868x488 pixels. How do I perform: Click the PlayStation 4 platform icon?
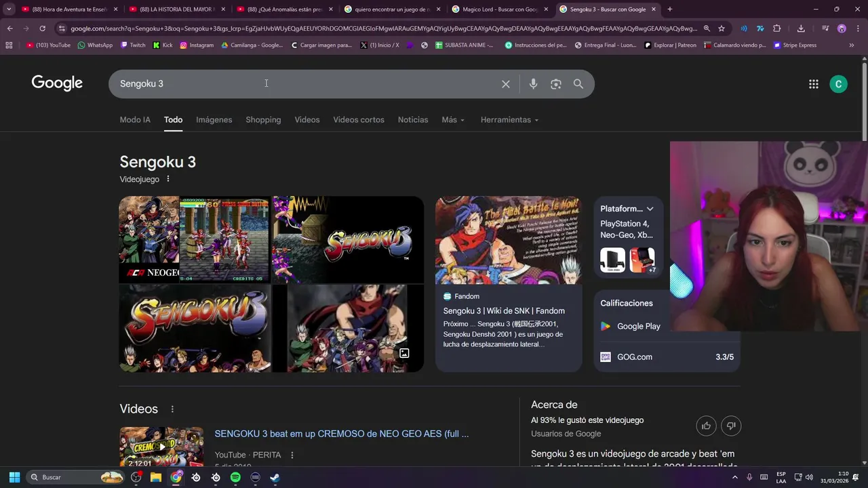point(612,260)
